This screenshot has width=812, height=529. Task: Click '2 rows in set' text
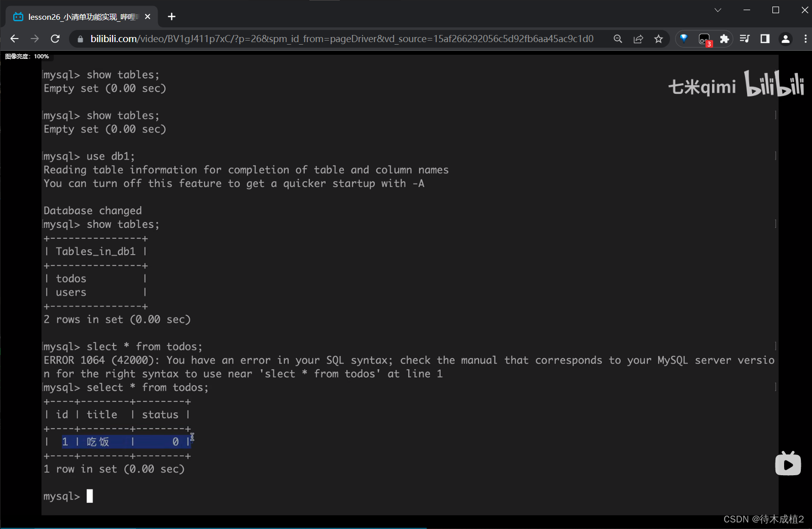[84, 320]
